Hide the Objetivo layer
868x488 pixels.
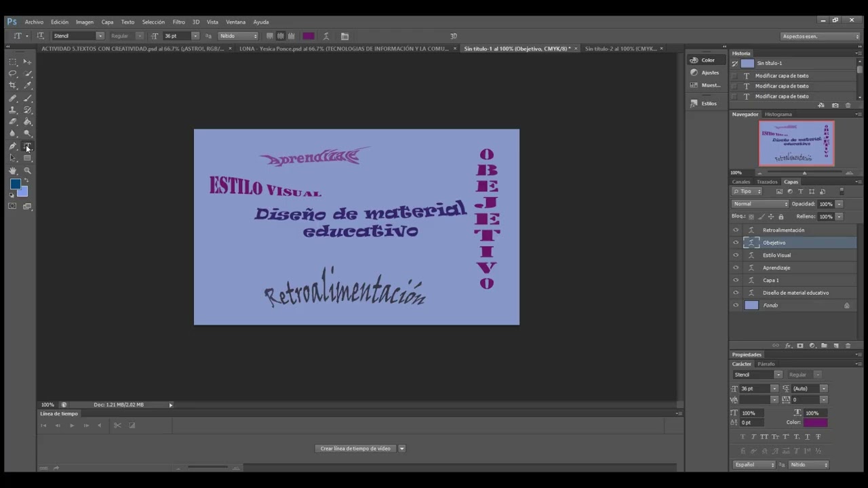pyautogui.click(x=736, y=243)
